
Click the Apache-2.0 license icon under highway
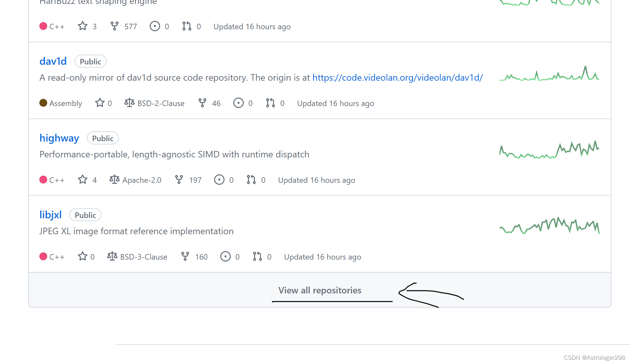(x=115, y=180)
